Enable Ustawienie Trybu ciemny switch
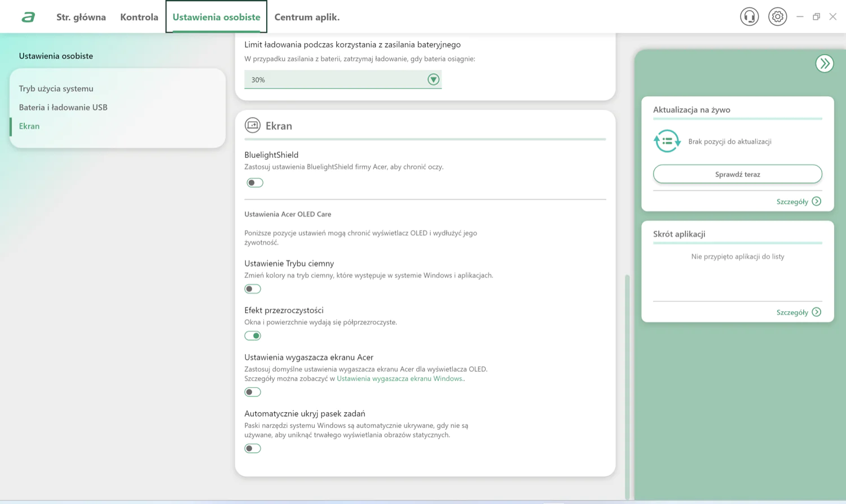 [253, 289]
